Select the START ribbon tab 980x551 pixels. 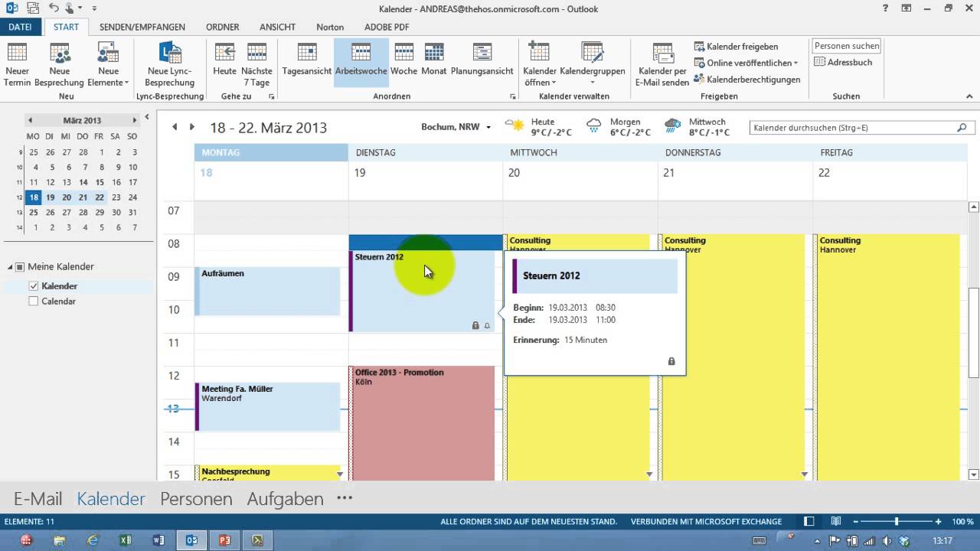[66, 27]
